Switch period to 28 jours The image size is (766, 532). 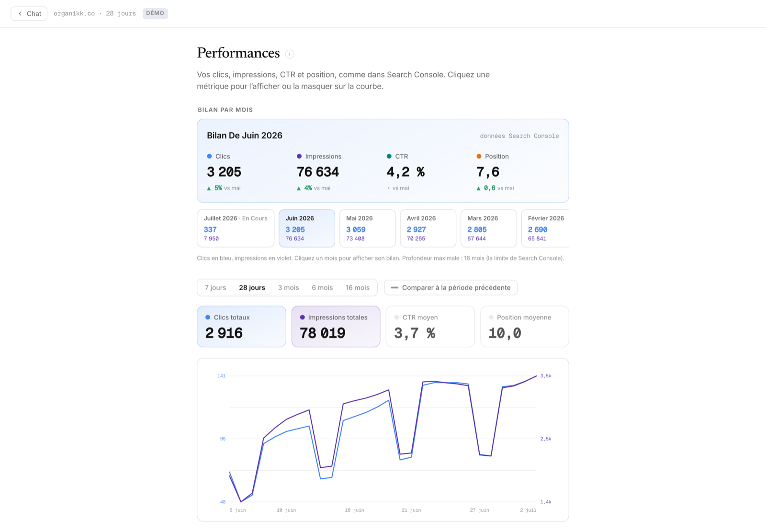(252, 288)
